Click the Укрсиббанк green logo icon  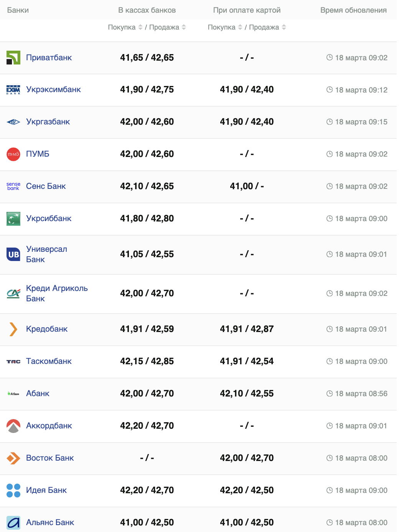pyautogui.click(x=13, y=219)
